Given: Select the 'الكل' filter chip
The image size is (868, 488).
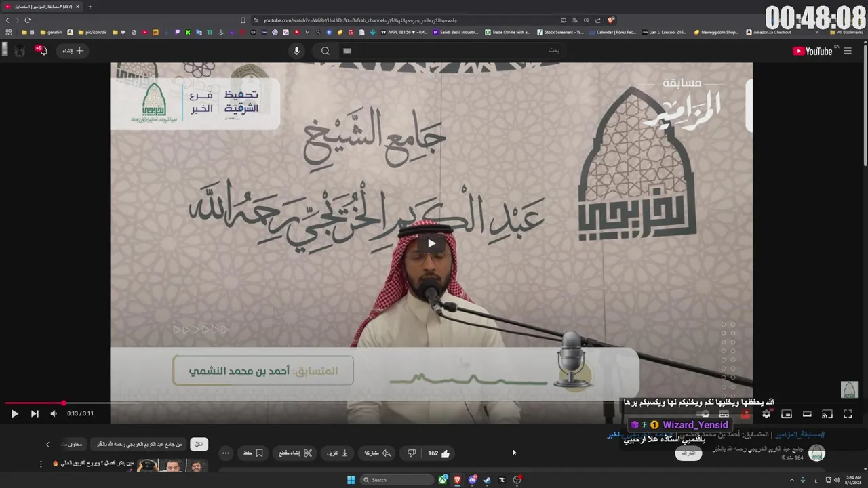Looking at the screenshot, I should [x=199, y=444].
